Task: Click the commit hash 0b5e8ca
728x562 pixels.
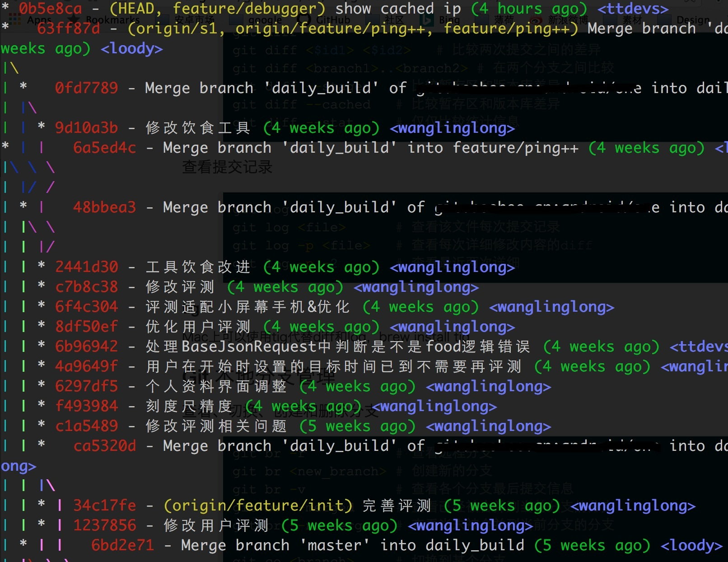Action: tap(50, 8)
